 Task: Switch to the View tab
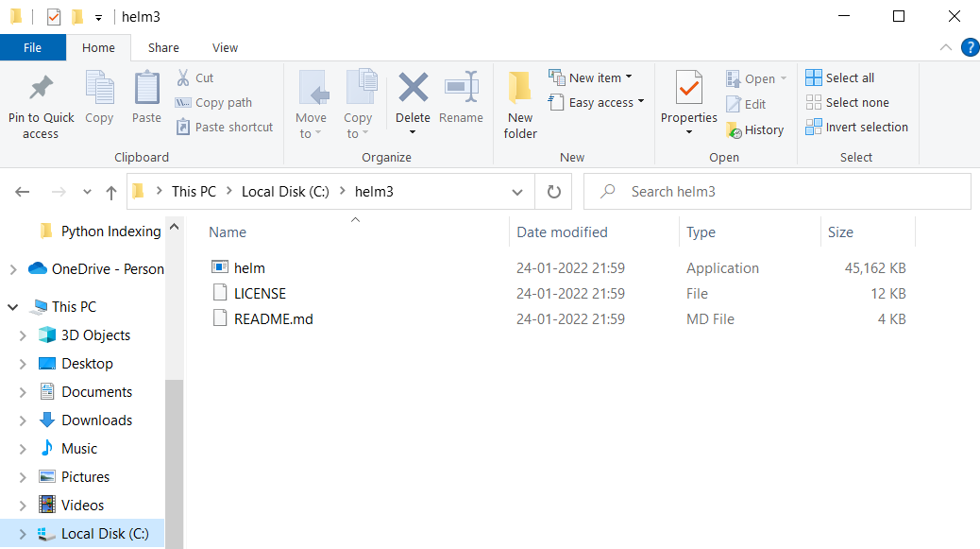point(225,47)
